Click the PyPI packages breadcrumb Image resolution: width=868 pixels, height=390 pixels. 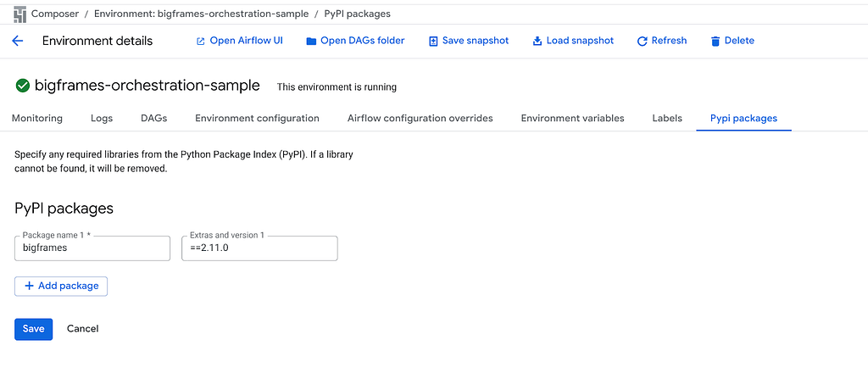[357, 14]
